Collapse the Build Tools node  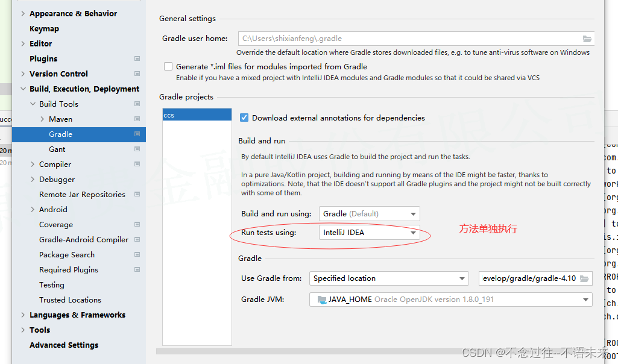pyautogui.click(x=33, y=104)
